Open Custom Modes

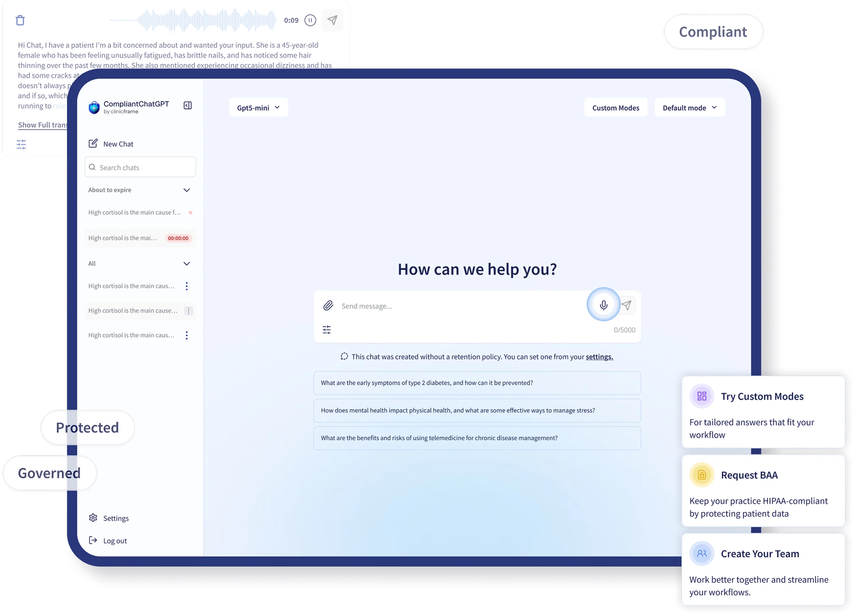616,108
